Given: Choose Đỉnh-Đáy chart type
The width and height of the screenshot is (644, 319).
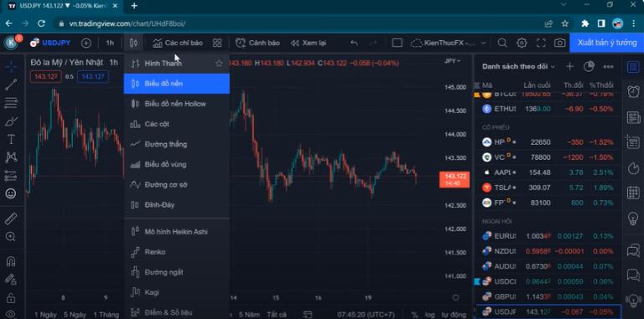Looking at the screenshot, I should click(x=177, y=205).
